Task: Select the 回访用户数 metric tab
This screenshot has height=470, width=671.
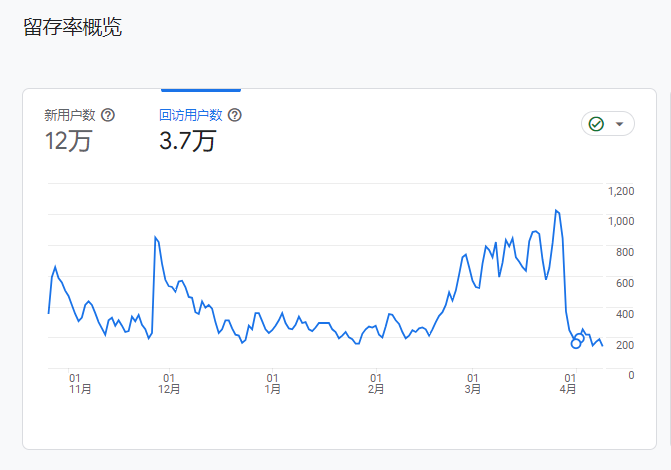Action: point(190,115)
